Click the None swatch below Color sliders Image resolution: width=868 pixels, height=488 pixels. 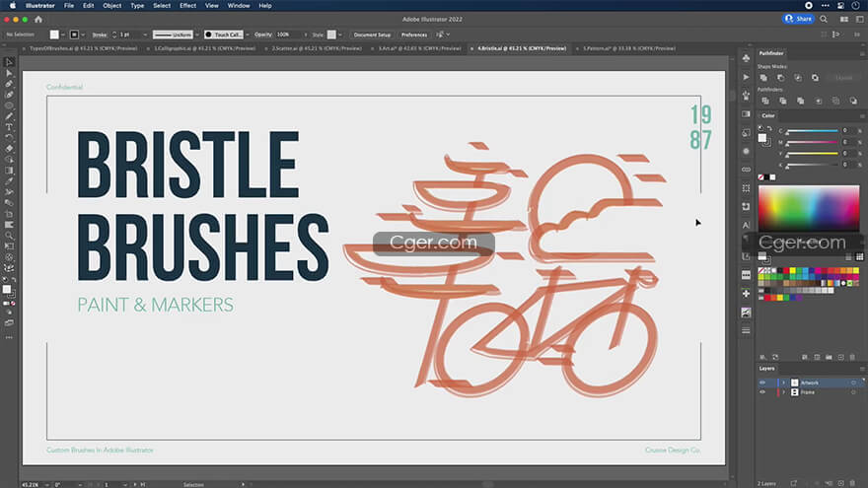pyautogui.click(x=761, y=177)
